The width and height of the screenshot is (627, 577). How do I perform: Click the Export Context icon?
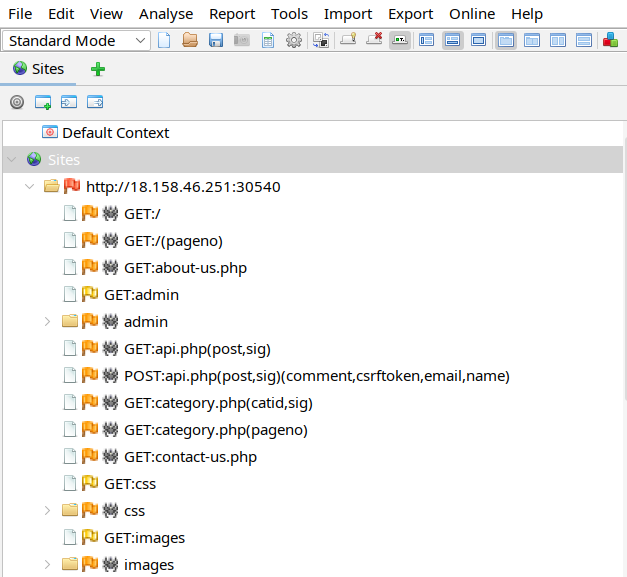[x=95, y=102]
